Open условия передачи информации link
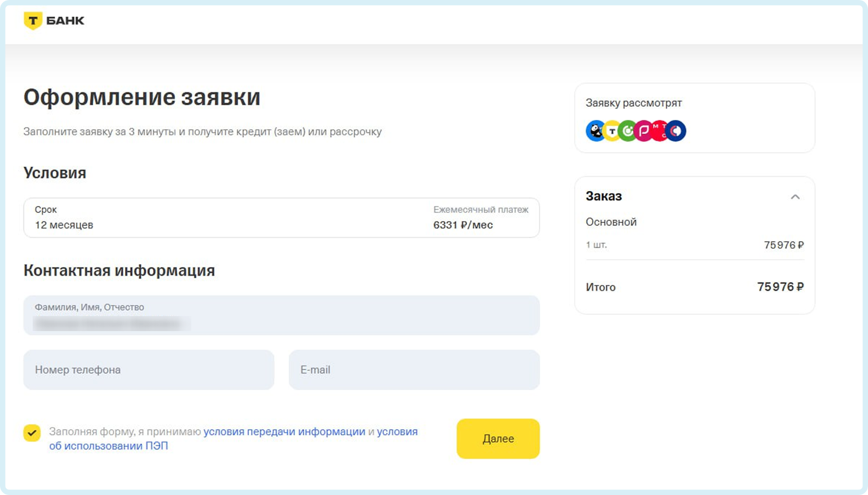Viewport: 868px width, 495px height. (284, 432)
